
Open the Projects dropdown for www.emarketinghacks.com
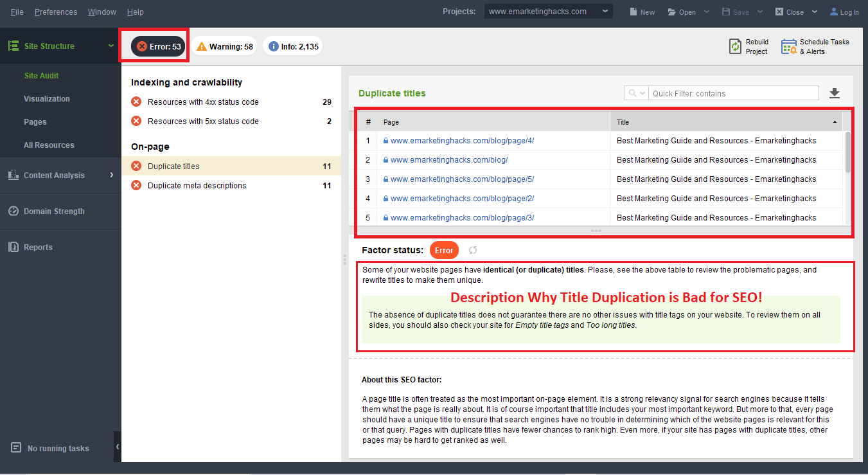(x=549, y=12)
